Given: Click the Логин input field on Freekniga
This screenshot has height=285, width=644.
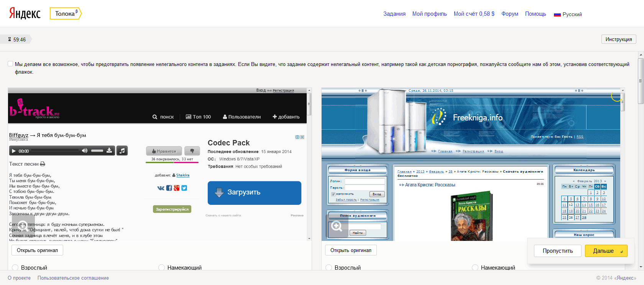Looking at the screenshot, I should click(x=365, y=181).
